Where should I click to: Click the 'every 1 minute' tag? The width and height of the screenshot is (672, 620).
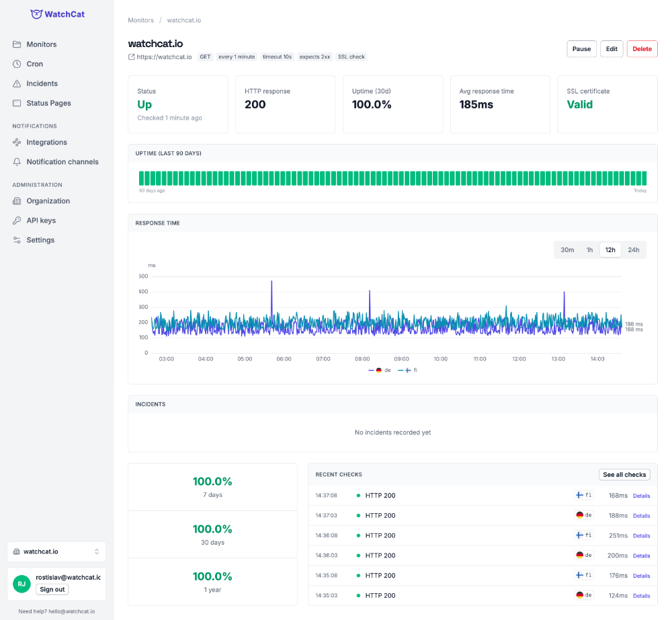click(x=237, y=56)
